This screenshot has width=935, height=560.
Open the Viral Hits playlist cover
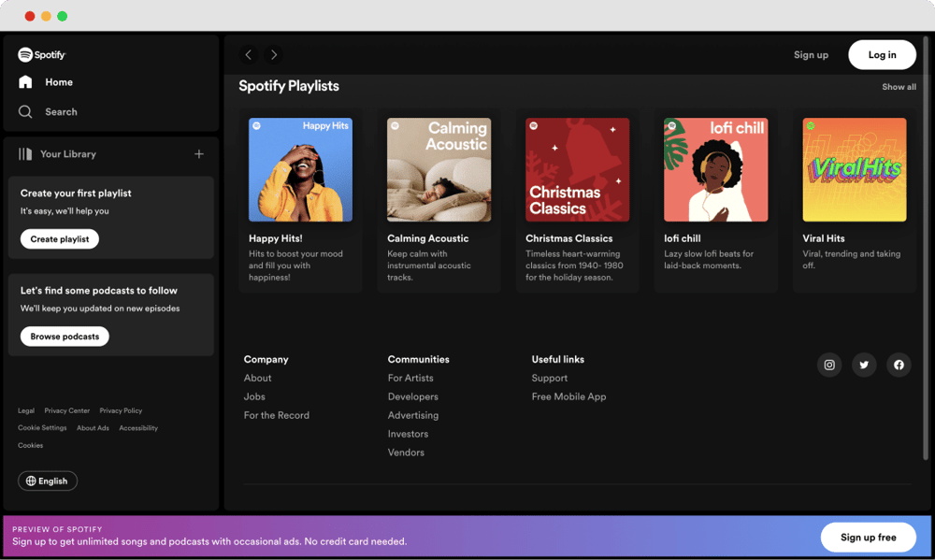coord(854,169)
